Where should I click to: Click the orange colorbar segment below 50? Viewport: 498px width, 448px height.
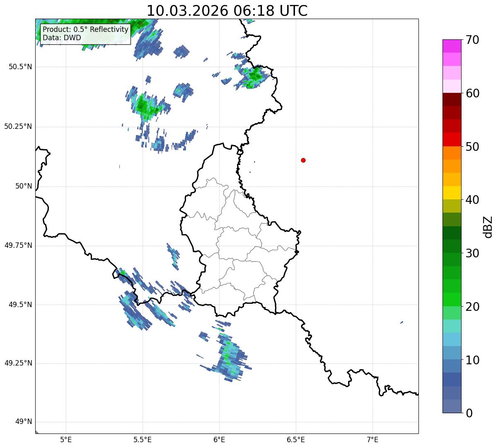452,153
